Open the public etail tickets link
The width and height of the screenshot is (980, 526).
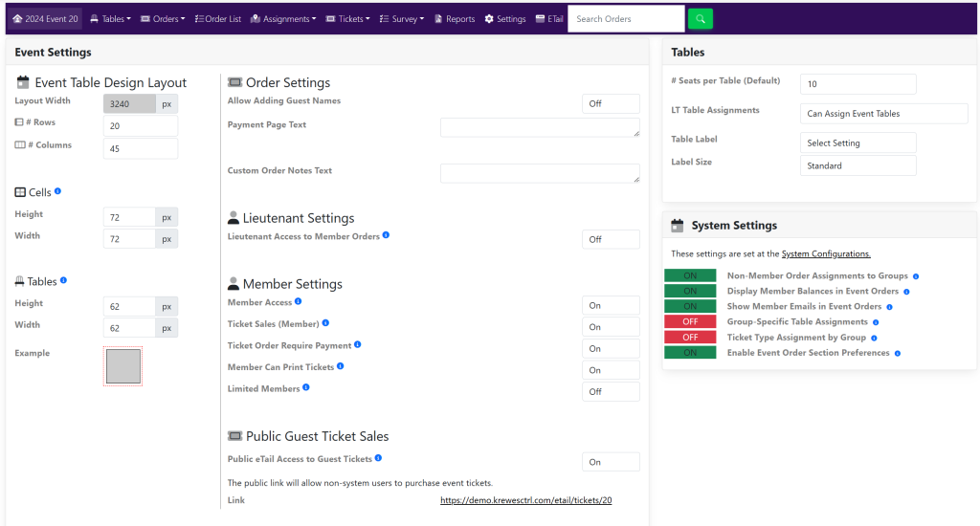coord(525,500)
